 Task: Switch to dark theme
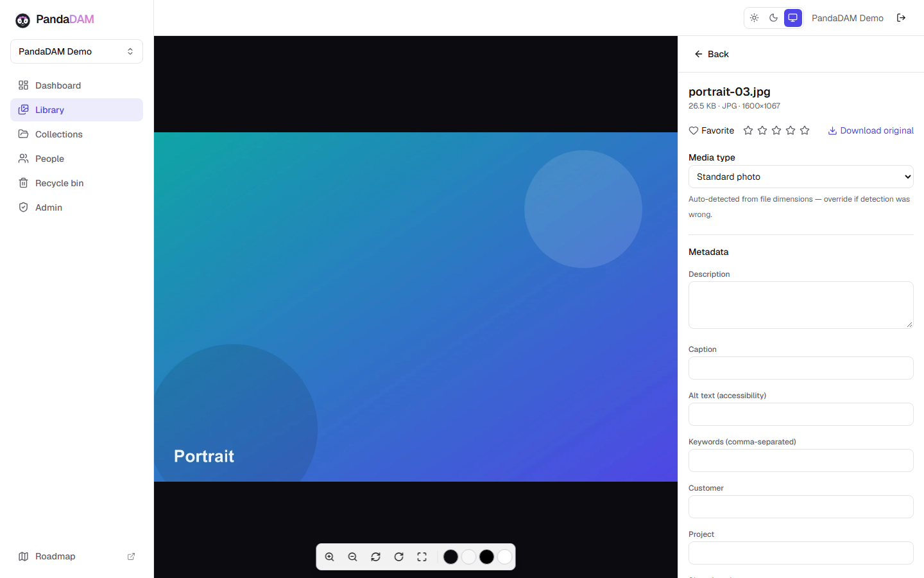pos(774,18)
